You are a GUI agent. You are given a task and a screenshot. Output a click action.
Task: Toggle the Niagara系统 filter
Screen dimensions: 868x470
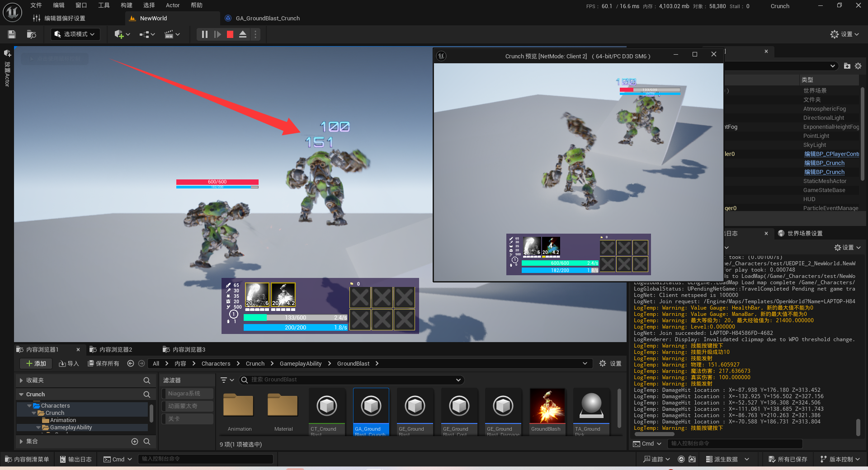pyautogui.click(x=187, y=394)
